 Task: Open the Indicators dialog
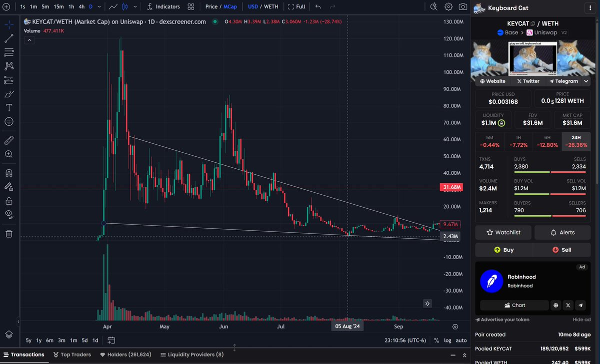[163, 6]
